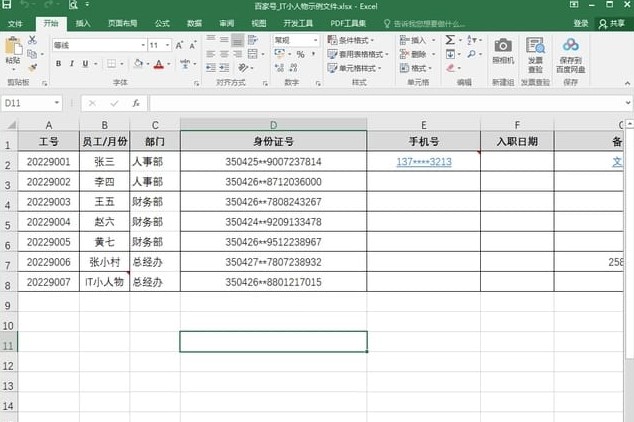Select column D header
Viewport: 634px width, 422px height.
(x=273, y=125)
